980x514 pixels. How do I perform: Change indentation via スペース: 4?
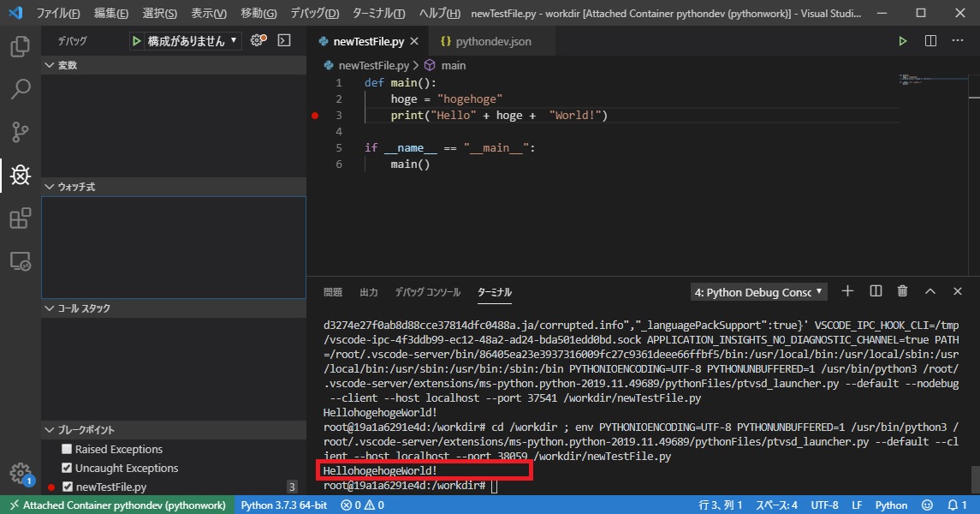(776, 505)
